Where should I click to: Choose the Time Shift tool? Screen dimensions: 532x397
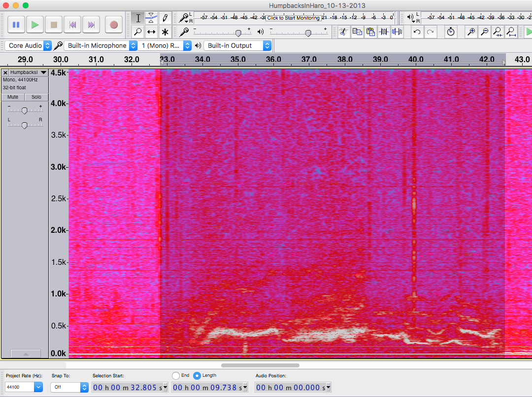pyautogui.click(x=151, y=32)
